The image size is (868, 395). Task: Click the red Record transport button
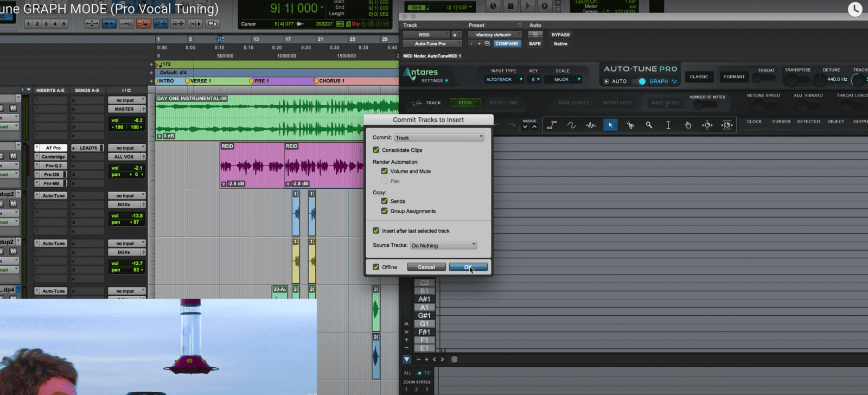click(545, 6)
